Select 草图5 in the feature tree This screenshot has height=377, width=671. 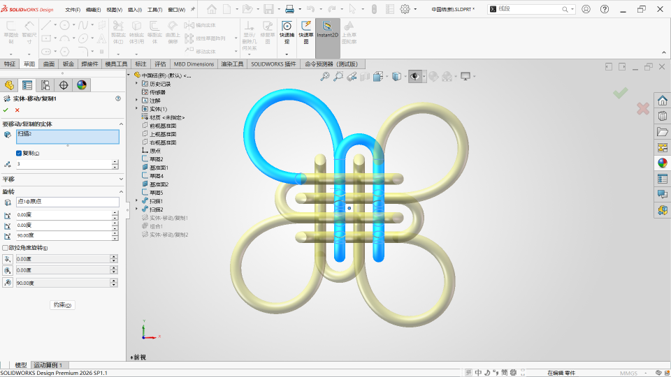(x=156, y=193)
